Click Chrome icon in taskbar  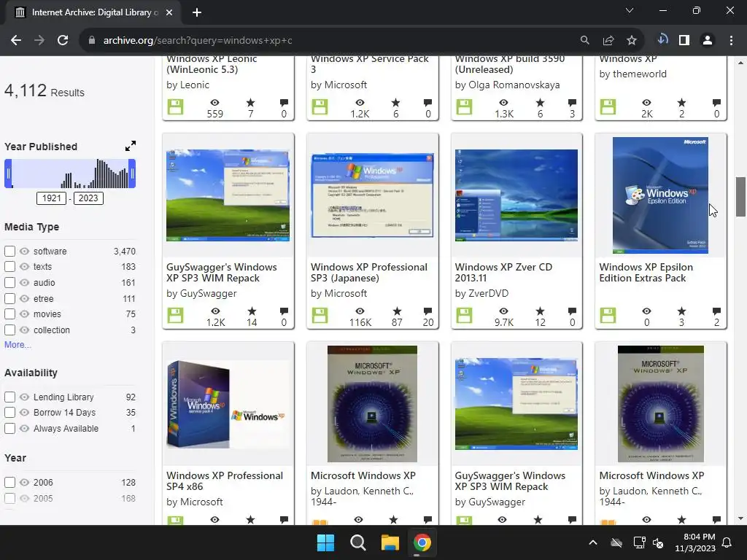pyautogui.click(x=422, y=542)
